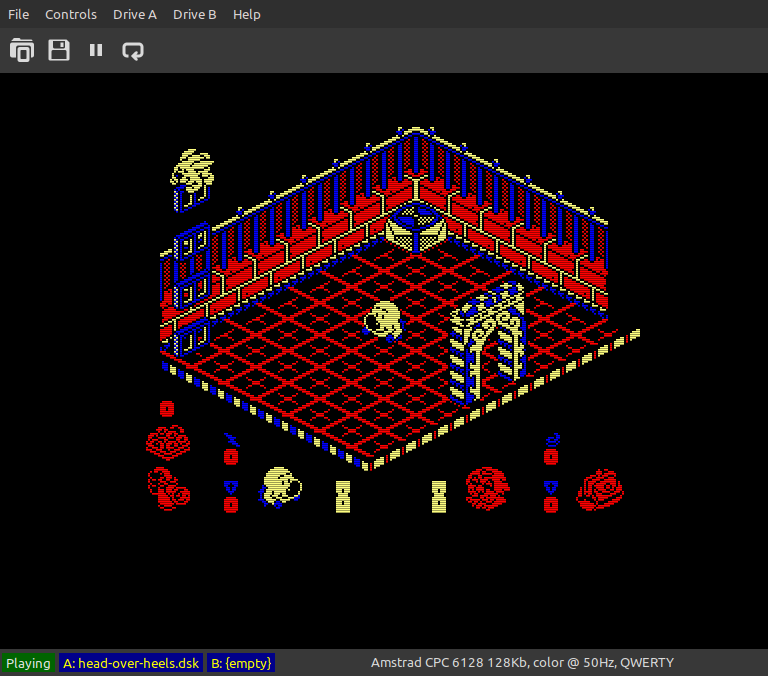768x676 pixels.
Task: Open the Help menu
Action: (246, 15)
